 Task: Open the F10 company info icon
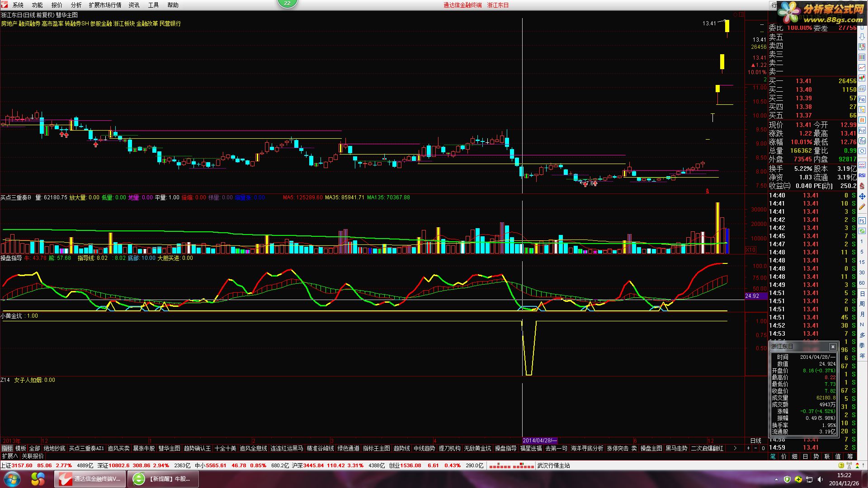click(862, 99)
